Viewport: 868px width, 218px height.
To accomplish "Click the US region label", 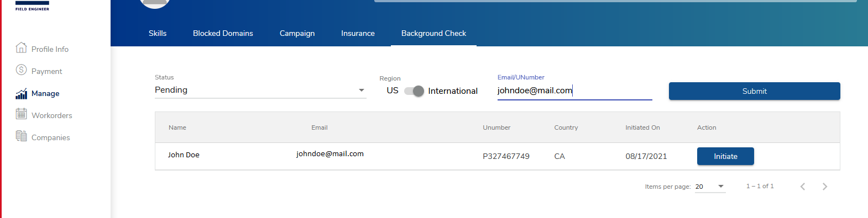I will (393, 91).
